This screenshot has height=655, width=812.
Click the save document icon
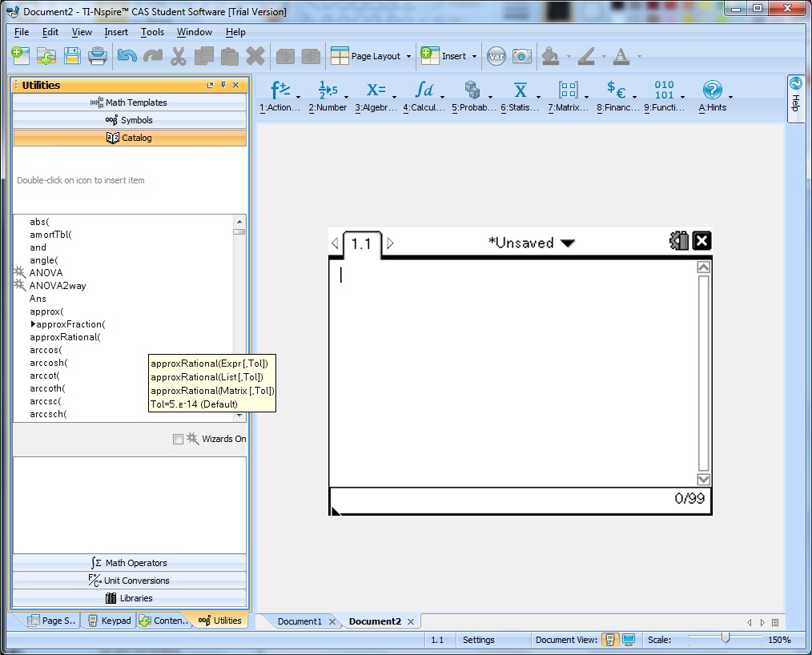(72, 56)
